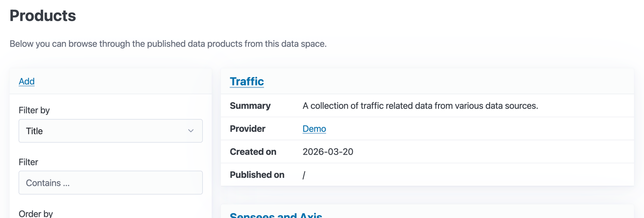
Task: Click the Products page heading
Action: 43,16
